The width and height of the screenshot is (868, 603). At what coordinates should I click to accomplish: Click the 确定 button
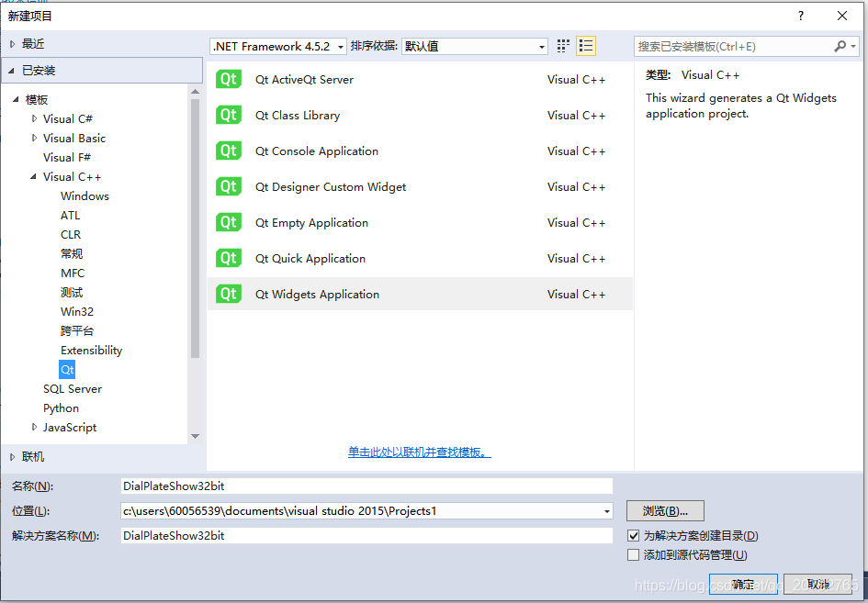[x=743, y=585]
